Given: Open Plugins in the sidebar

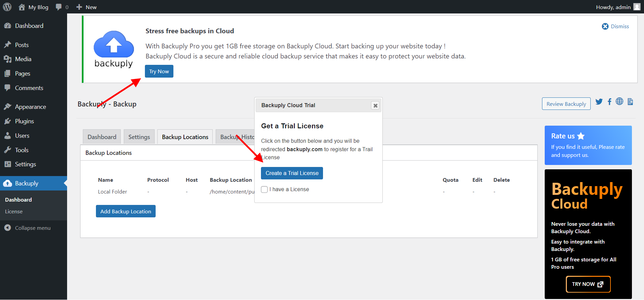Looking at the screenshot, I should (x=34, y=121).
